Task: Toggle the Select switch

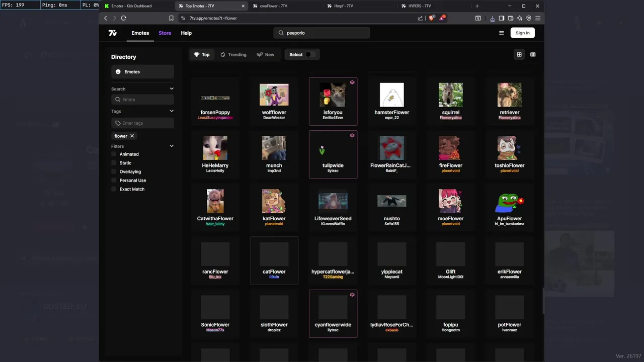Action: point(310,54)
